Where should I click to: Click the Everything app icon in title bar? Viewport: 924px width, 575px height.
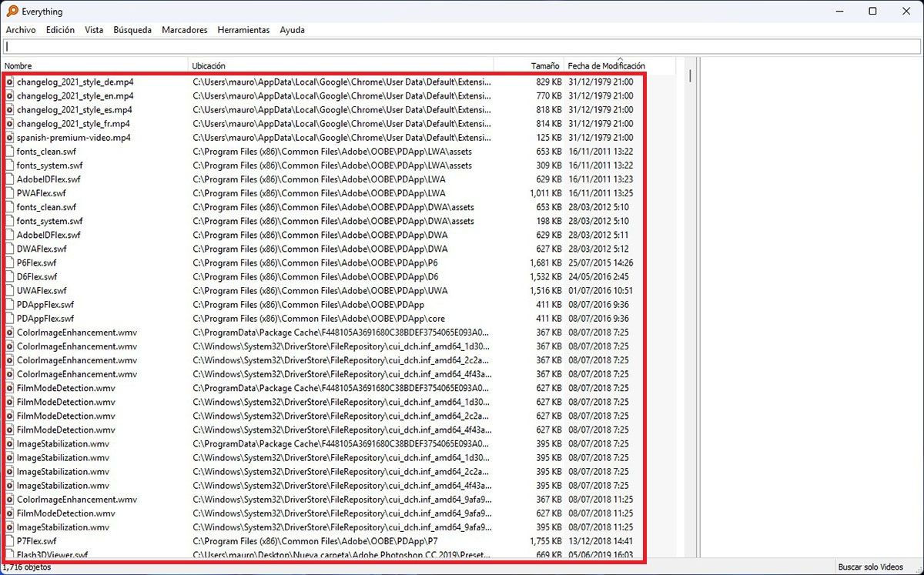pos(12,12)
